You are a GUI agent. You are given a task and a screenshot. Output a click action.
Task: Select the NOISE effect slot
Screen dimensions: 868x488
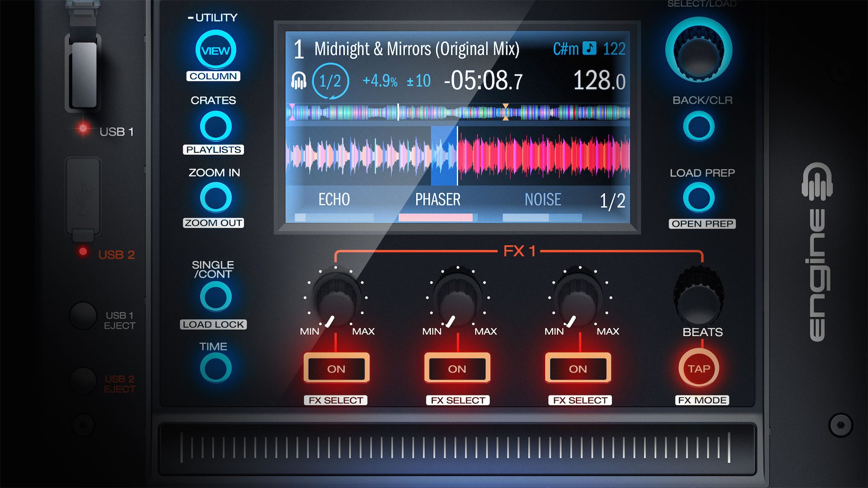[542, 200]
